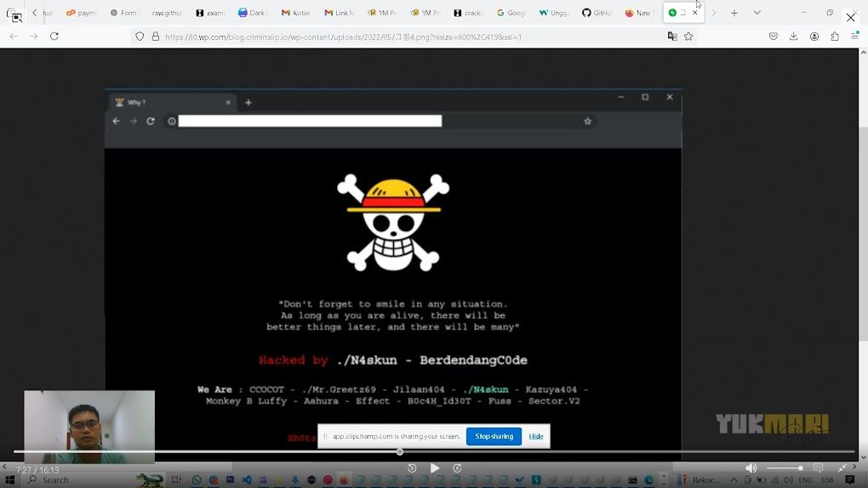The image size is (868, 488).
Task: Click the Hide link on sharing bar
Action: click(x=536, y=436)
